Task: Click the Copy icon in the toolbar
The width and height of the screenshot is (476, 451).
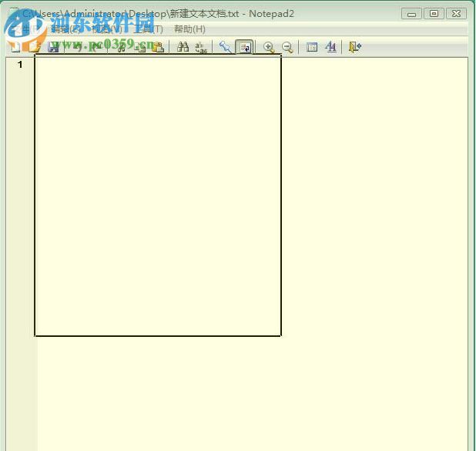Action: click(x=140, y=47)
